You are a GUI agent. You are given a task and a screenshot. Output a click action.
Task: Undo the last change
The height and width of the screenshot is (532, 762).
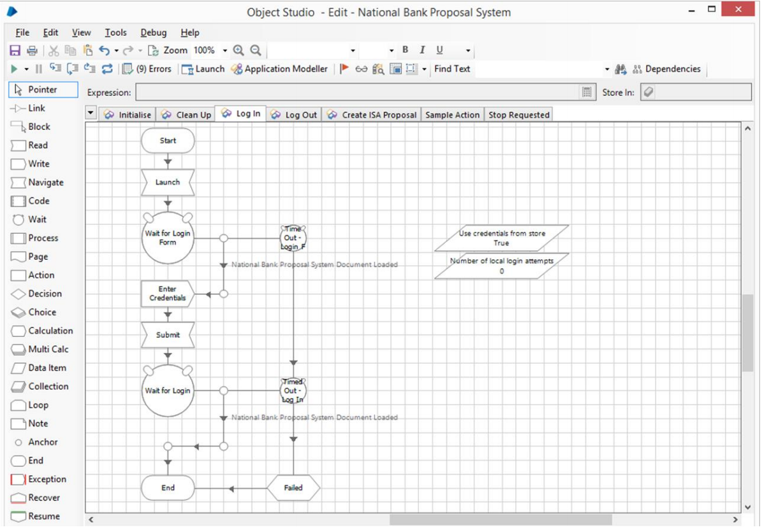(x=104, y=50)
